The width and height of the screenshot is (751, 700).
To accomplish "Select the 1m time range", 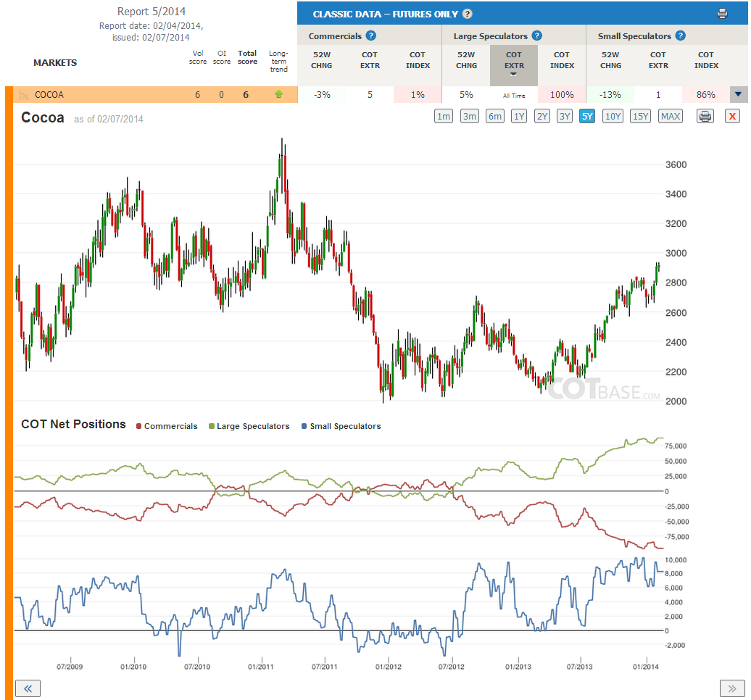I will tap(444, 117).
